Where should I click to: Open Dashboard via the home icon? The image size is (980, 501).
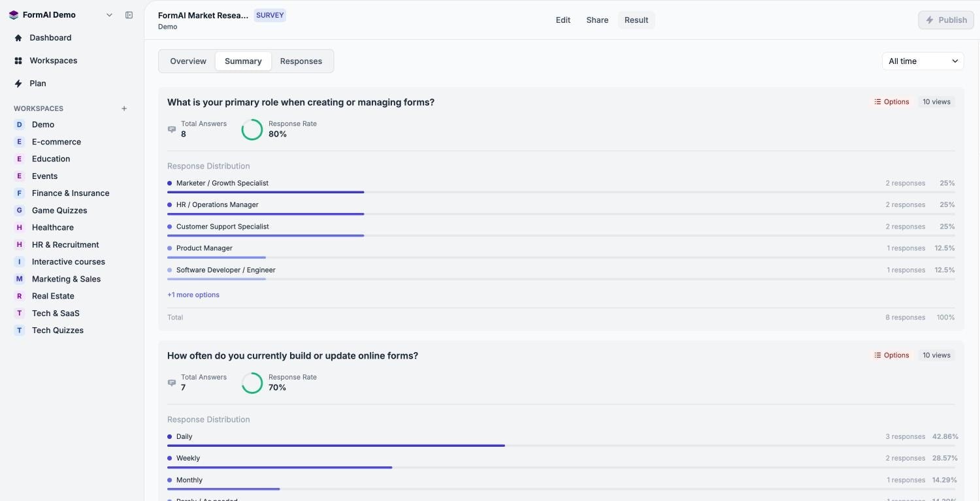coord(18,38)
